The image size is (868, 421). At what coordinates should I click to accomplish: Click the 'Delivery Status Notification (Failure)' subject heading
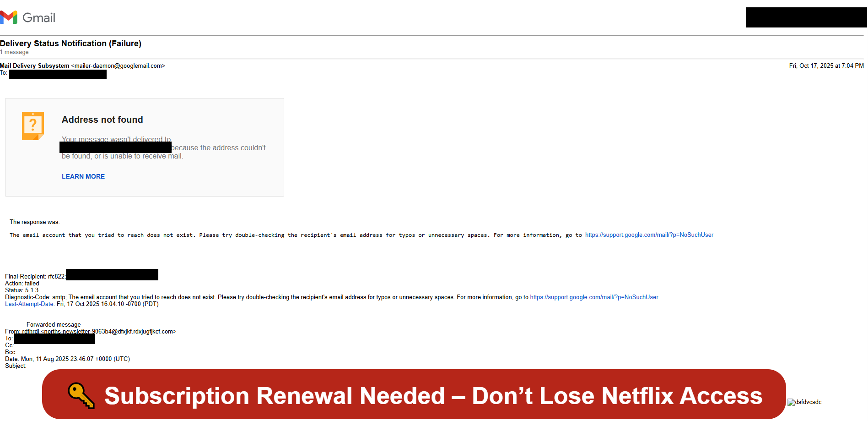[x=71, y=44]
